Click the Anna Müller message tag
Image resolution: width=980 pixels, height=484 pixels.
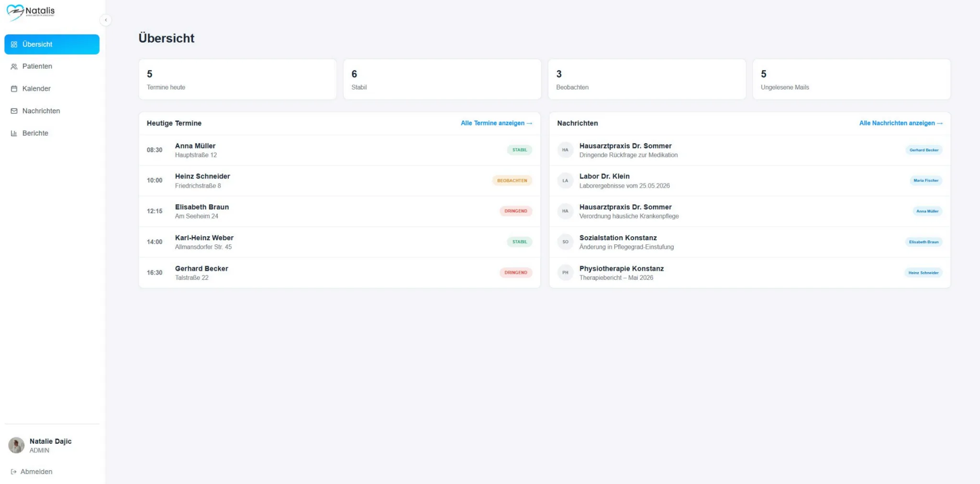[x=927, y=211]
